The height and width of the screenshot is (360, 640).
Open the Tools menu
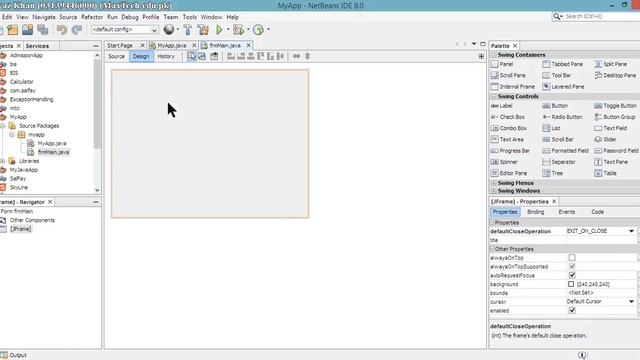(x=189, y=17)
